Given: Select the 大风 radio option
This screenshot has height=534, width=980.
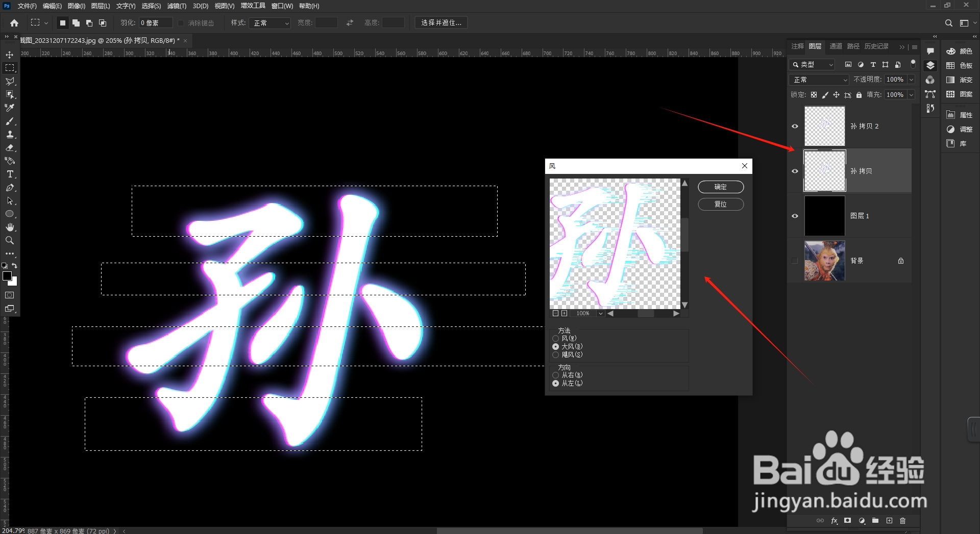Looking at the screenshot, I should [556, 346].
